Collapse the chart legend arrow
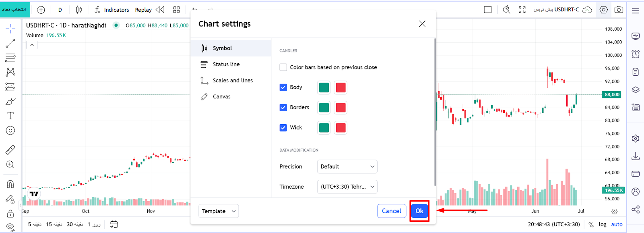Screen dimensions: 644x233 pyautogui.click(x=32, y=45)
